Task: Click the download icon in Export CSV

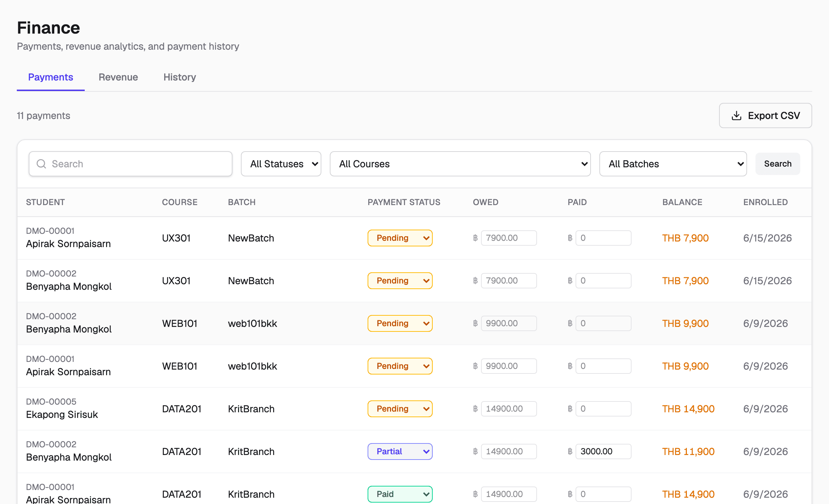Action: point(737,115)
